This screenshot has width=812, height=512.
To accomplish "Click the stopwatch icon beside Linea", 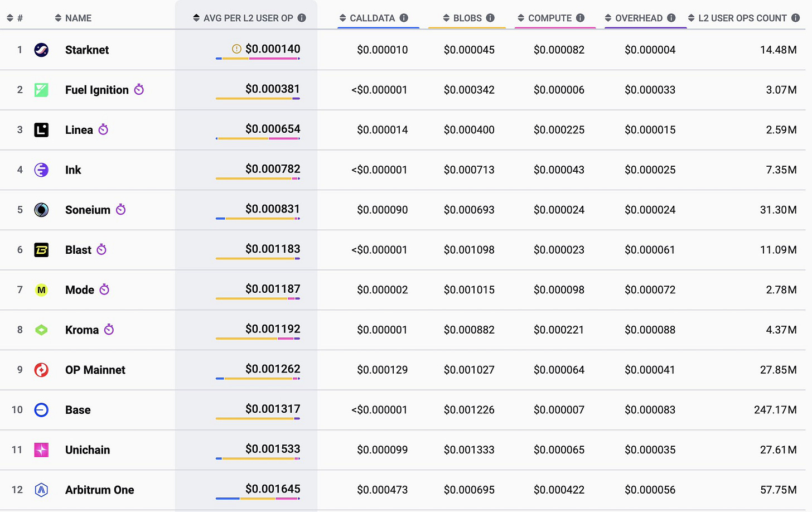I will (x=103, y=129).
